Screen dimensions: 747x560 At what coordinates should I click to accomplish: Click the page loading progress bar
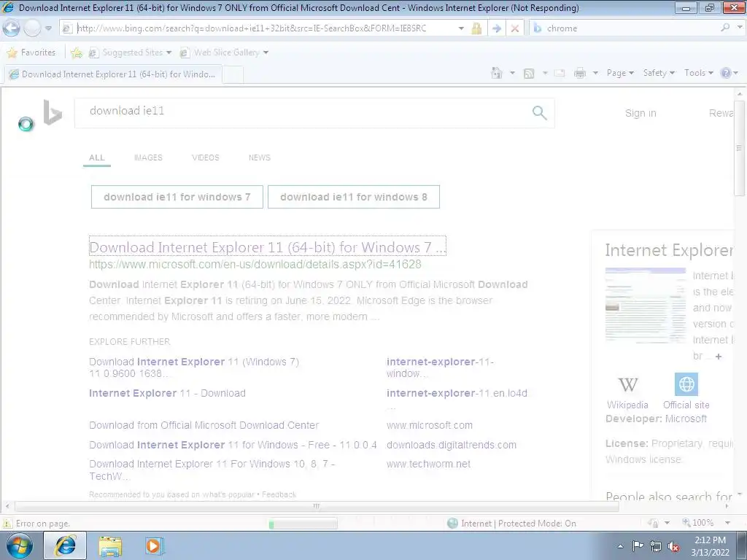point(303,524)
